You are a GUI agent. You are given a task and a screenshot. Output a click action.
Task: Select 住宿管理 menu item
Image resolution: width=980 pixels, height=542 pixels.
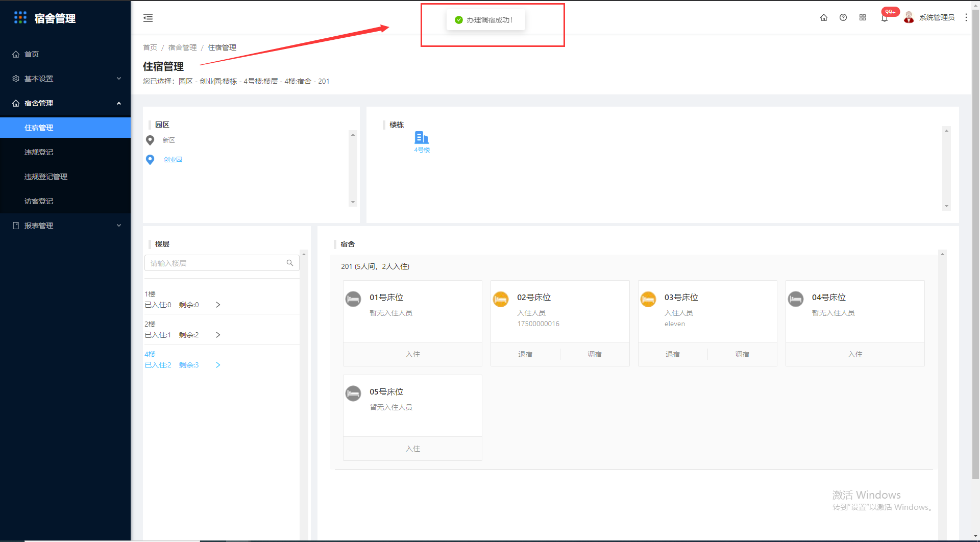coord(65,128)
